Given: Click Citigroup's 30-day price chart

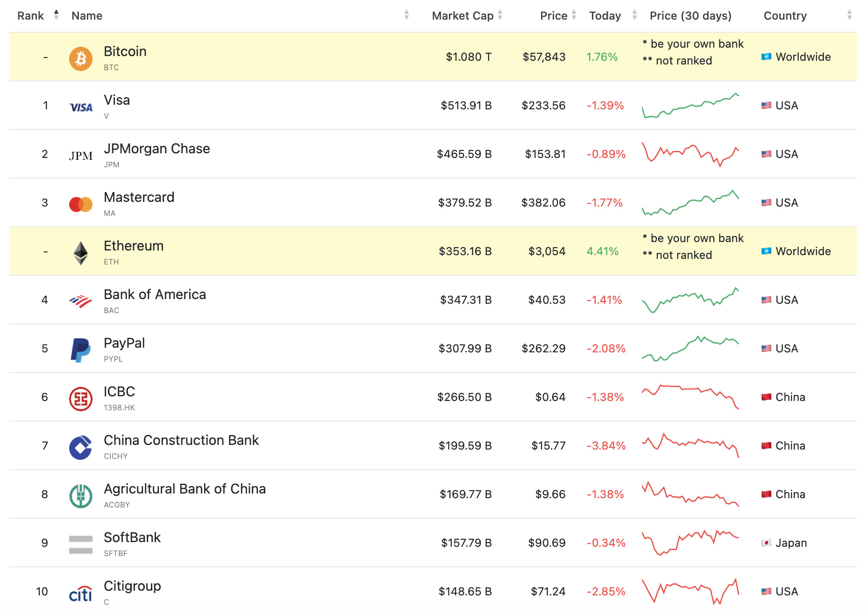Looking at the screenshot, I should click(690, 592).
